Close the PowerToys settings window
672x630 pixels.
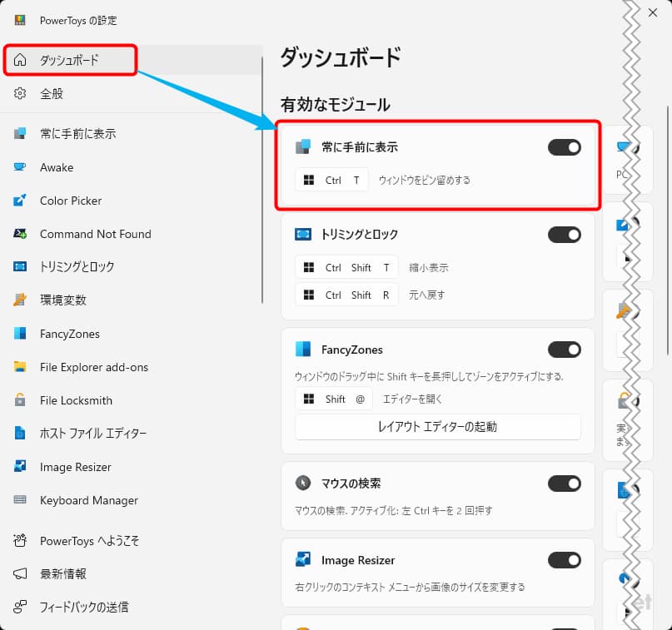click(653, 12)
